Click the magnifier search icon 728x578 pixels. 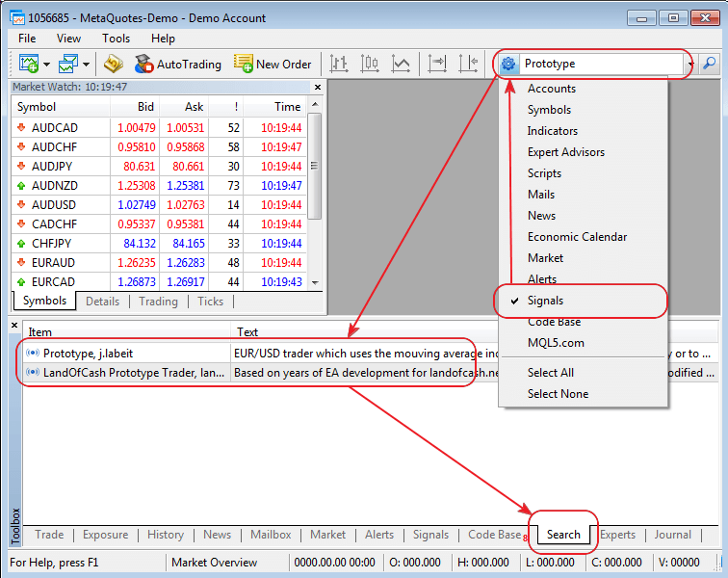click(x=709, y=64)
